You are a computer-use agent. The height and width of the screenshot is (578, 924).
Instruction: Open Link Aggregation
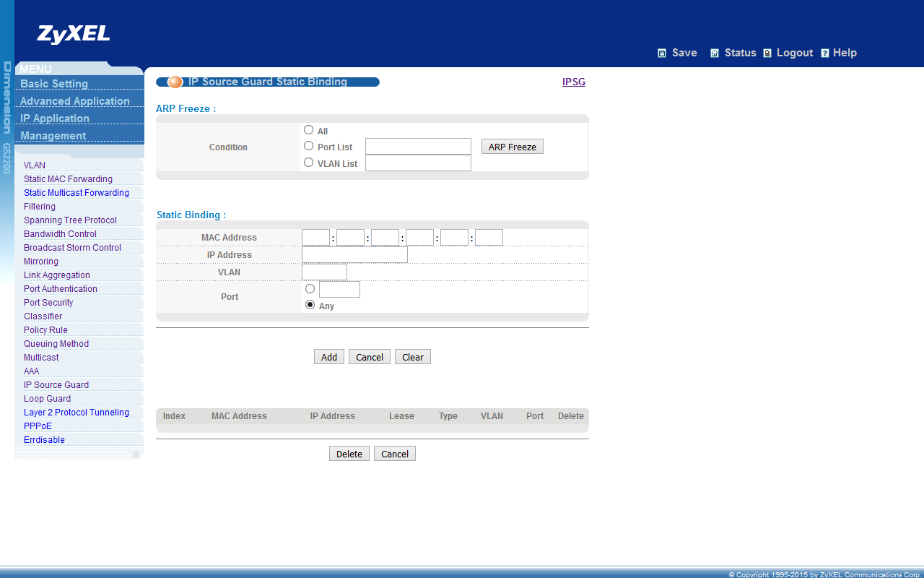click(57, 275)
